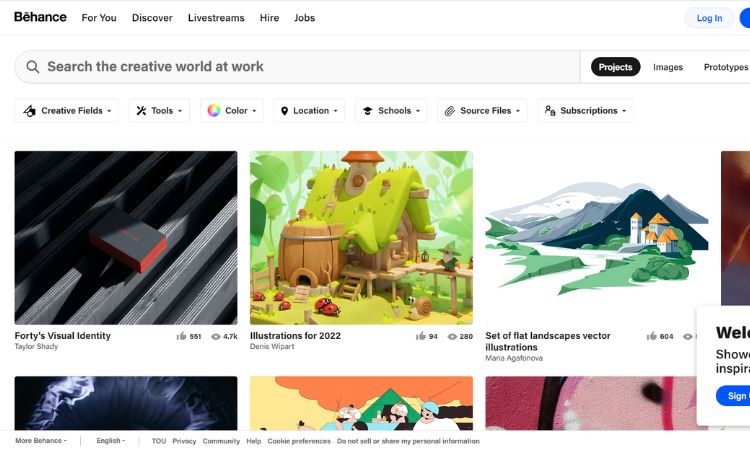Open the cartoon camping illustration thumbnail
The image size is (750, 450).
click(x=361, y=403)
